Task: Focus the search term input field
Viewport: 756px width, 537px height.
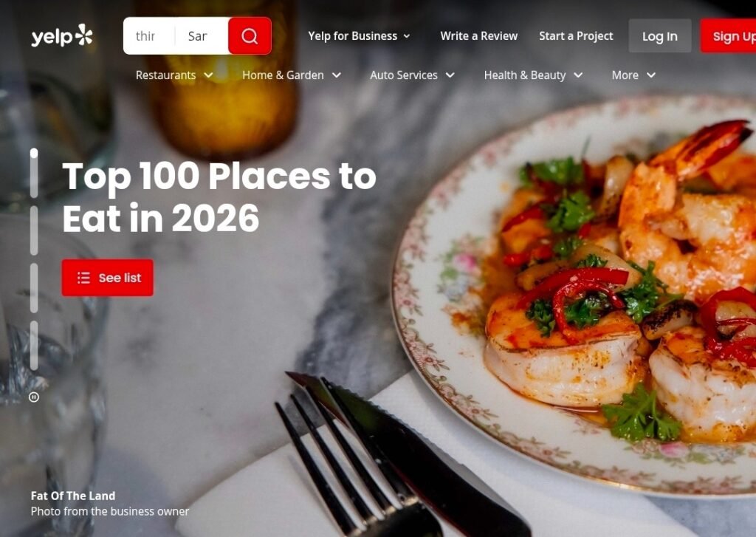Action: pos(149,36)
